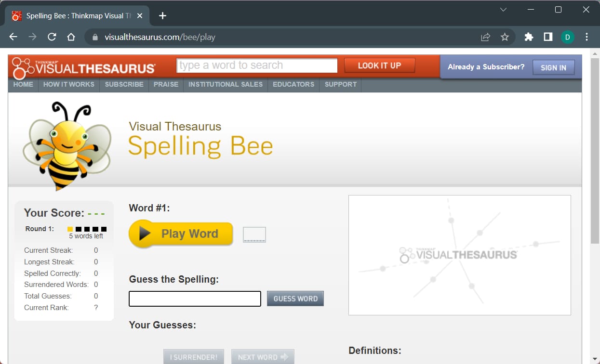Click the Visual Thesaurus logo
This screenshot has width=600, height=364.
(84, 67)
